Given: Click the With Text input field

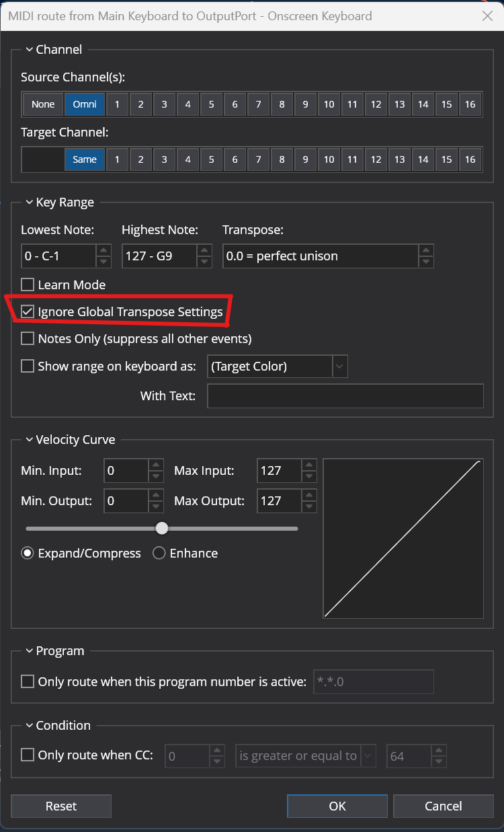Looking at the screenshot, I should coord(345,395).
